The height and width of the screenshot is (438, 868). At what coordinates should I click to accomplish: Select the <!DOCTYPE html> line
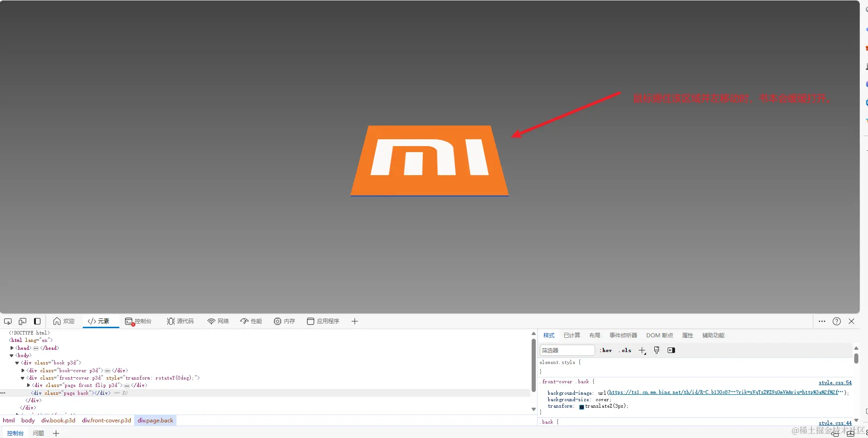29,333
